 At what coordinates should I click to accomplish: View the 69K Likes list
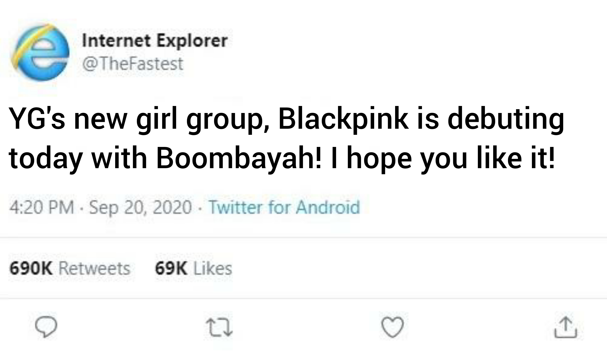tap(193, 268)
